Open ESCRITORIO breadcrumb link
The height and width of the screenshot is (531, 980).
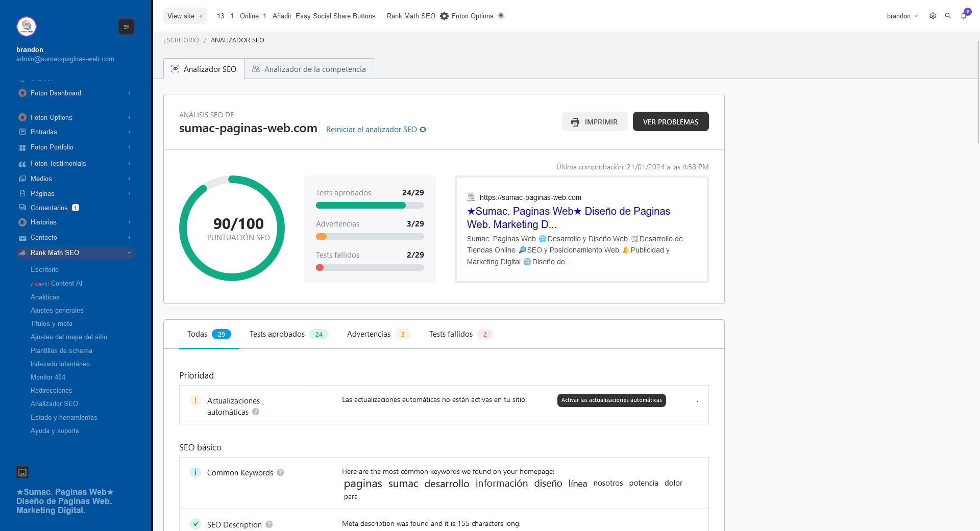(181, 40)
